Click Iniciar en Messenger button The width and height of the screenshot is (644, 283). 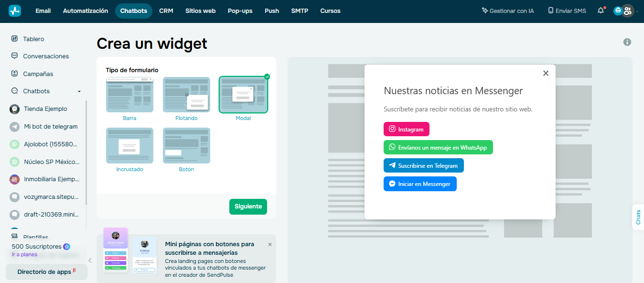coord(420,184)
